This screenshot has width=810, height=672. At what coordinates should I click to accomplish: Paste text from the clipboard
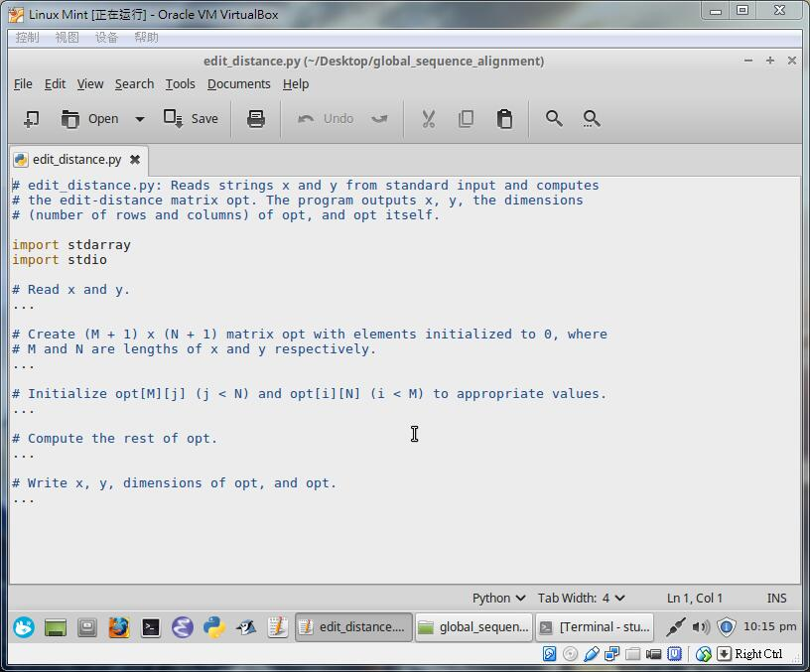coord(505,118)
